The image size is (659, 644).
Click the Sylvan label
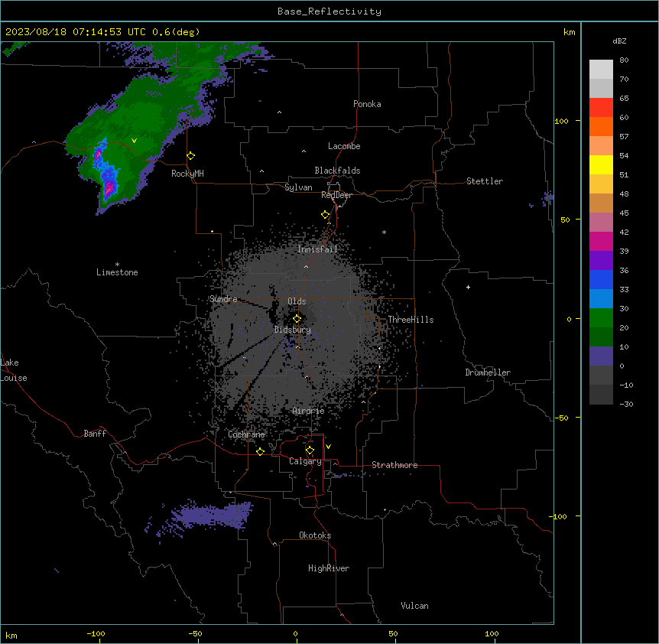[x=298, y=187]
